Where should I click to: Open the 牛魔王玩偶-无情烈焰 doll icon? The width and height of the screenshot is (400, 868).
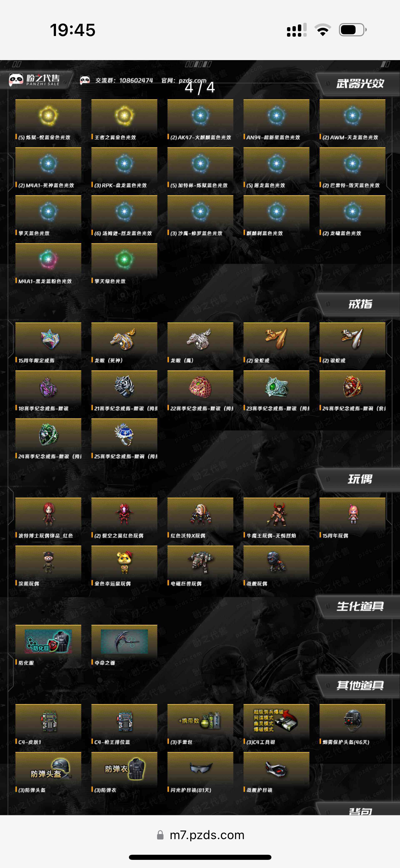(x=276, y=514)
